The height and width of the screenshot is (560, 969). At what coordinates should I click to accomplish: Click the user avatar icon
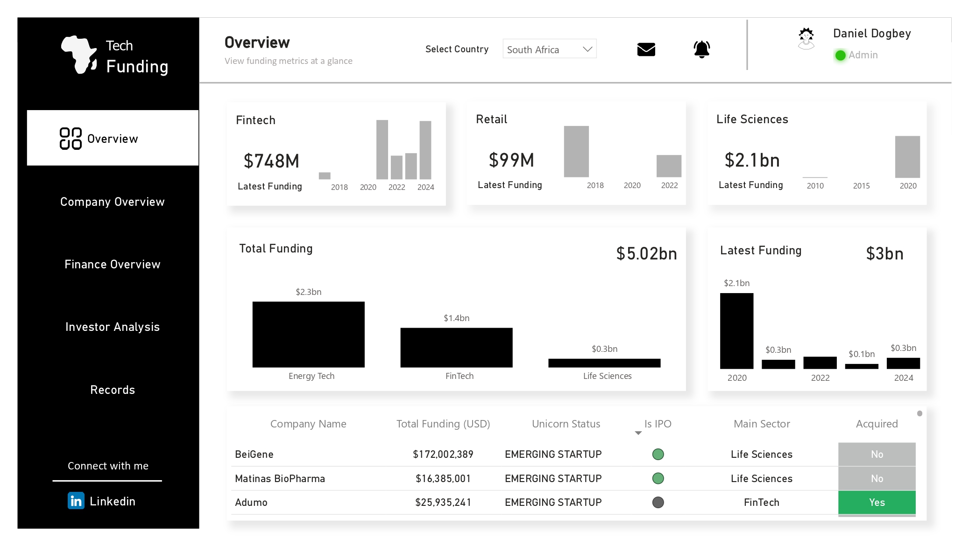[806, 38]
